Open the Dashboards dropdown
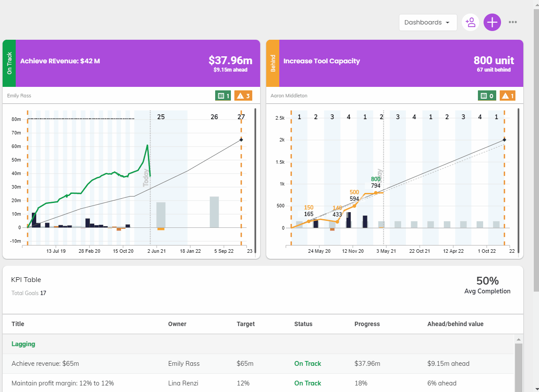539x392 pixels. pos(427,22)
